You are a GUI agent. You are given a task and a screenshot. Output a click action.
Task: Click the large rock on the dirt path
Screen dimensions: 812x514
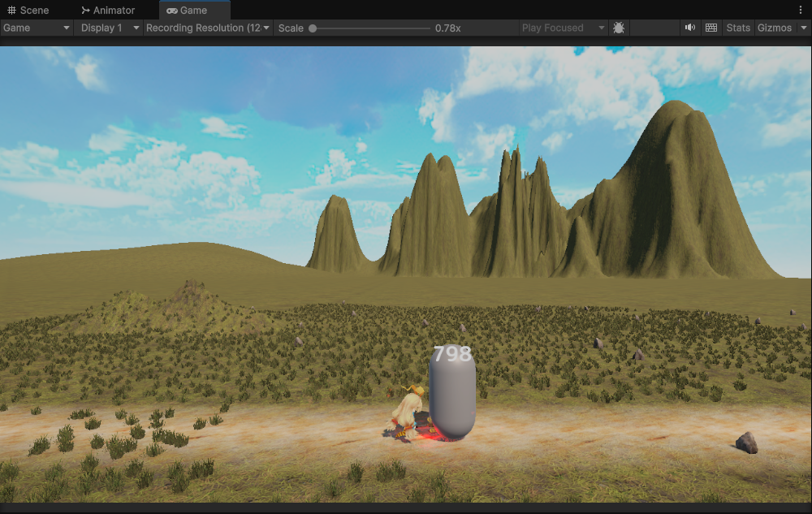(746, 443)
